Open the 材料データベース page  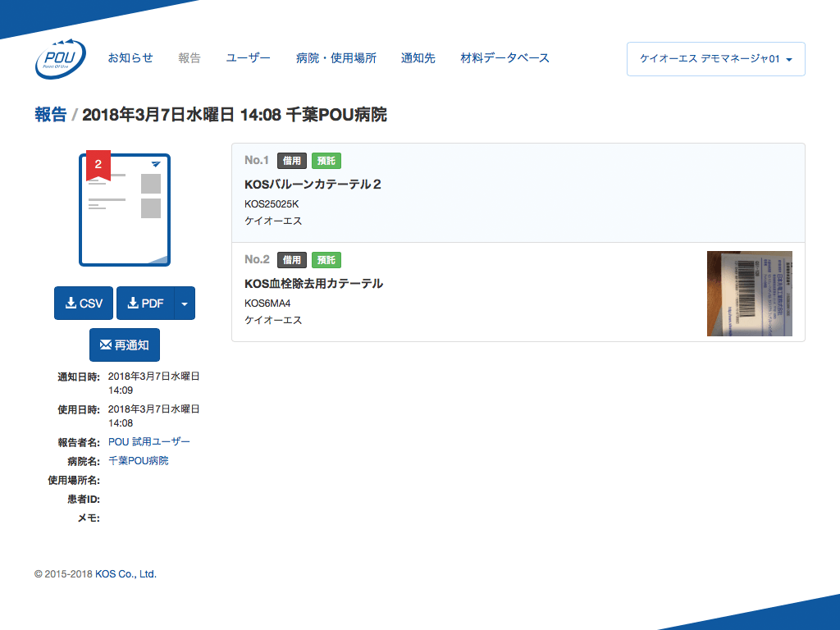coord(504,58)
